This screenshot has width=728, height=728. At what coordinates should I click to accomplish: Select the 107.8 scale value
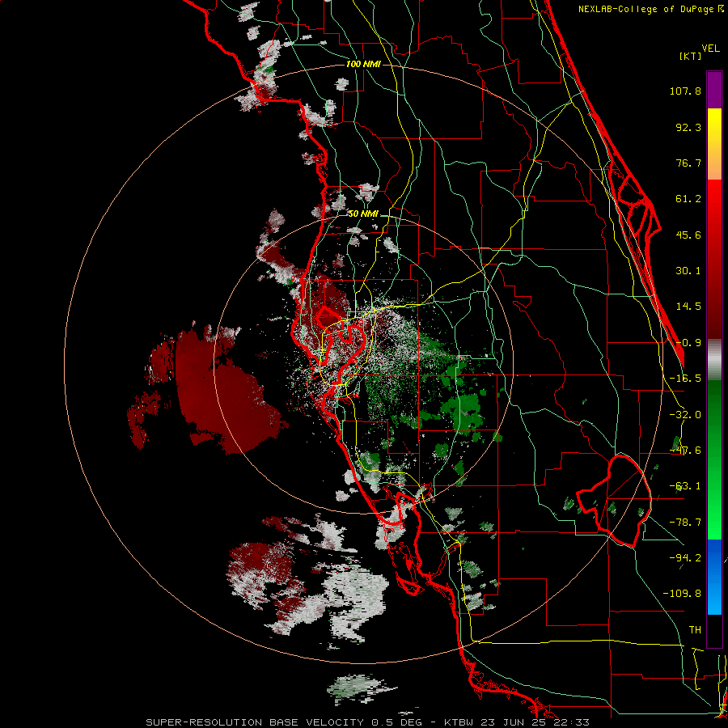(685, 91)
